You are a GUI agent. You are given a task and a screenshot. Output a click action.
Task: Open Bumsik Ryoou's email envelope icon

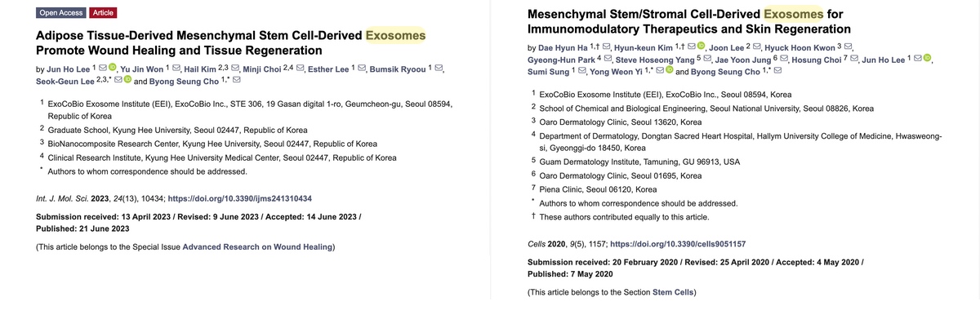coord(439,68)
